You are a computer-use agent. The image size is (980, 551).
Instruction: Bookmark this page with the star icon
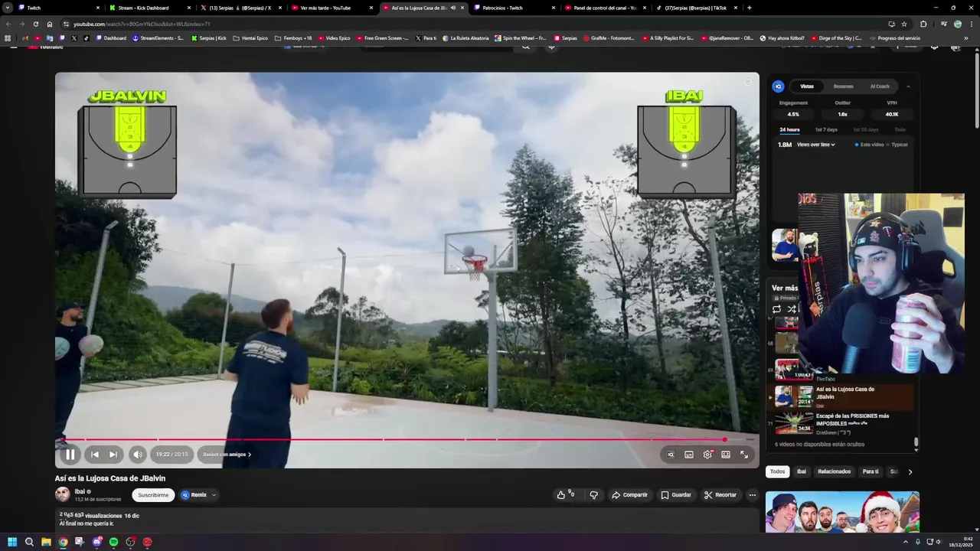(x=904, y=24)
